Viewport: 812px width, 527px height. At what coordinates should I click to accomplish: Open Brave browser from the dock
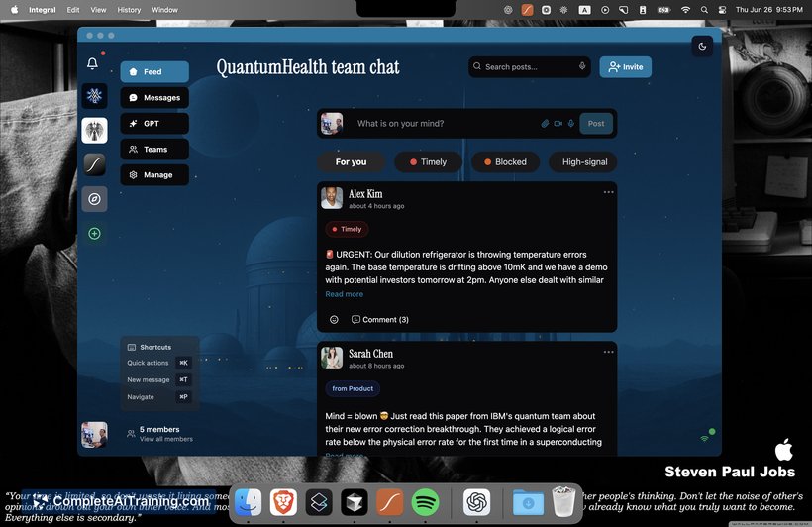click(283, 502)
